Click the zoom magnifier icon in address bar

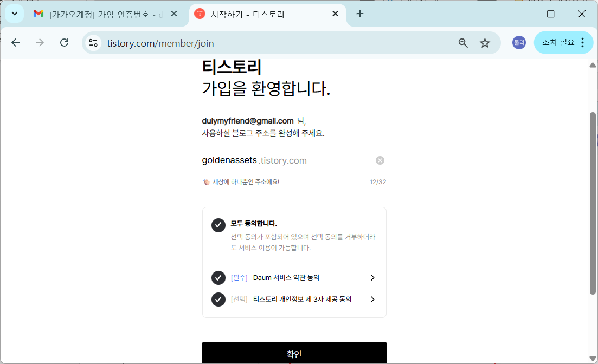(x=463, y=43)
